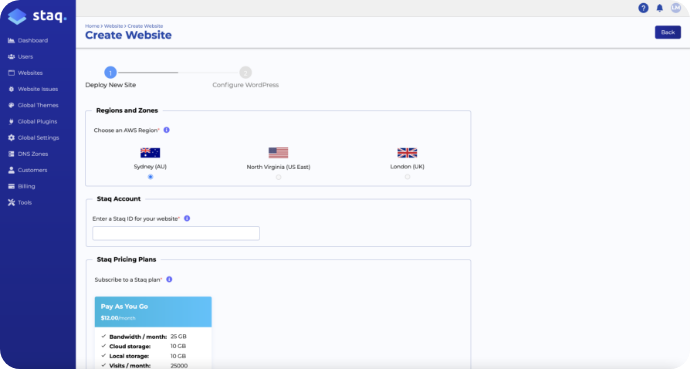Image resolution: width=690 pixels, height=369 pixels.
Task: Click the Tools wrench icon
Action: point(11,203)
